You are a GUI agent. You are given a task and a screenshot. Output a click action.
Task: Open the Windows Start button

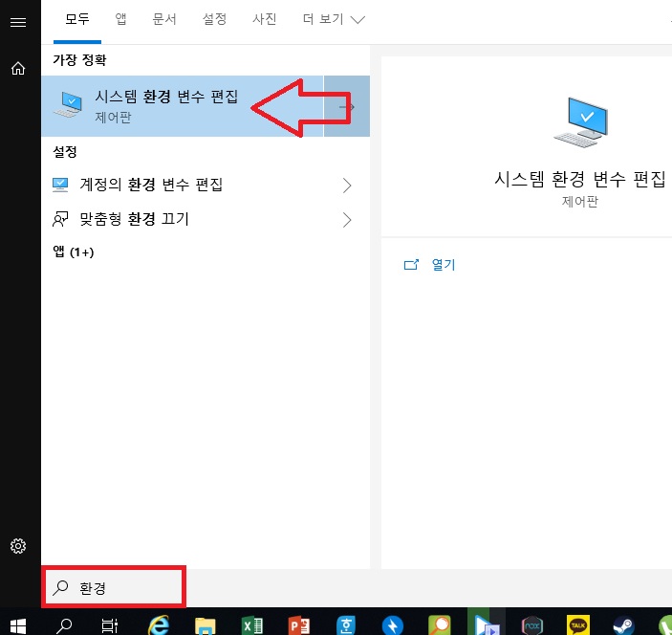(18, 626)
